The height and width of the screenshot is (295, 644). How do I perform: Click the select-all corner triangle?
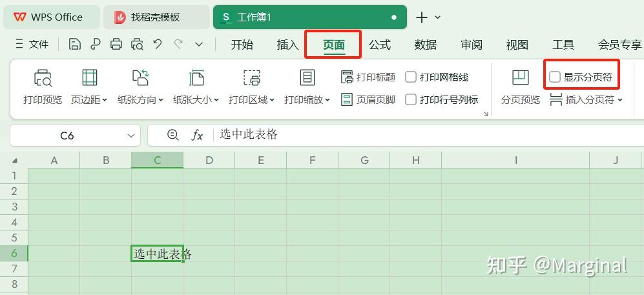tap(15, 161)
